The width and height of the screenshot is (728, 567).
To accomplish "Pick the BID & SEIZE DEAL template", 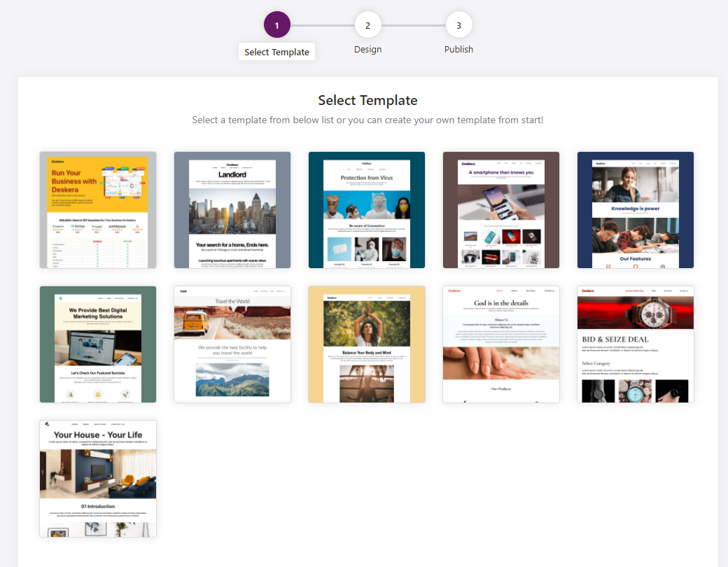I will 636,344.
